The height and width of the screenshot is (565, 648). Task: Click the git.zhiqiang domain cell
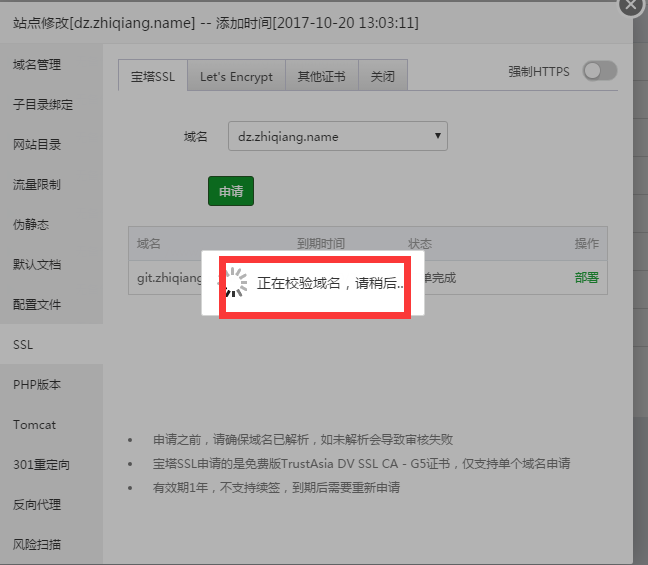(169, 278)
